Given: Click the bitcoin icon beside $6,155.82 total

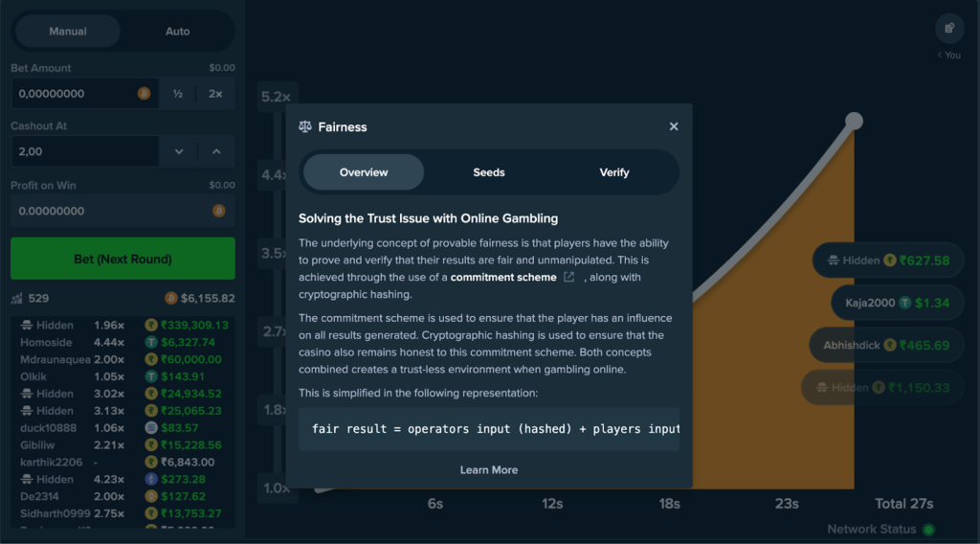Looking at the screenshot, I should (171, 299).
